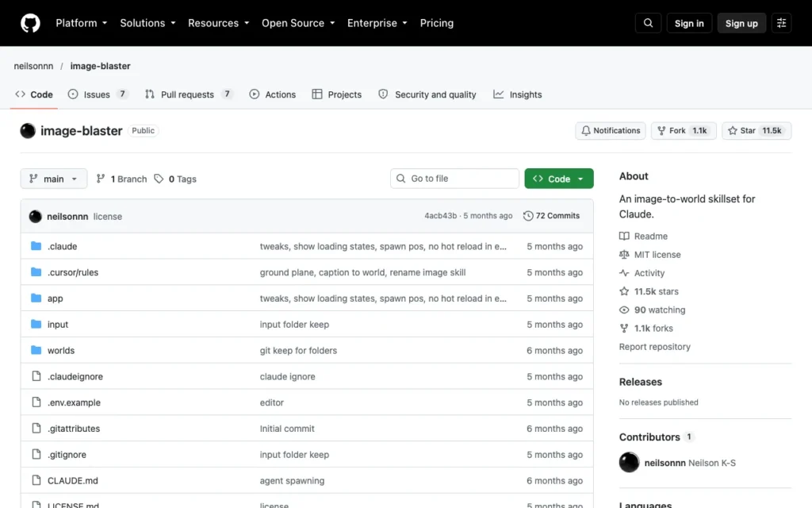Expand the Platform menu
This screenshot has height=508, width=812.
coord(82,23)
